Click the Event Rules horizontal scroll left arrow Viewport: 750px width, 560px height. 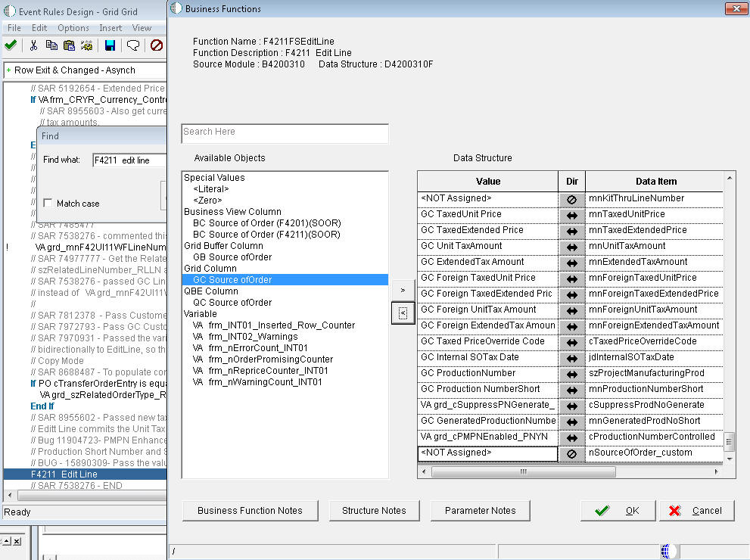(x=10, y=495)
